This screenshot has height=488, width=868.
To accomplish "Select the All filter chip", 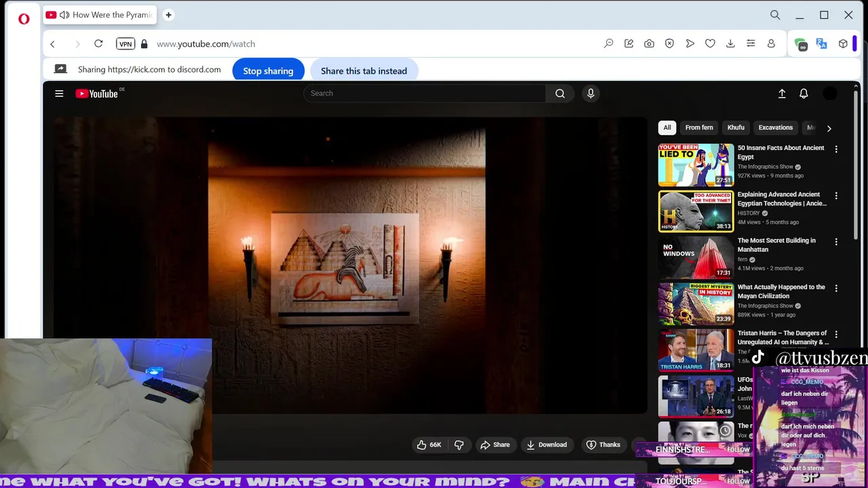I will point(667,127).
